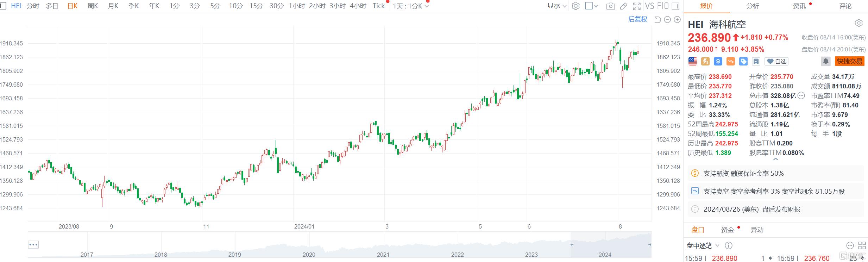Click the notes comment icon
The height and width of the screenshot is (262, 868).
coord(756,61)
